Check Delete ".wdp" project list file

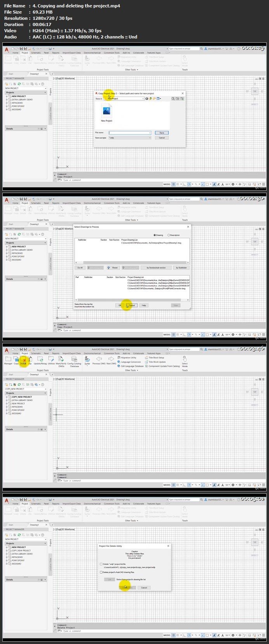point(101,564)
